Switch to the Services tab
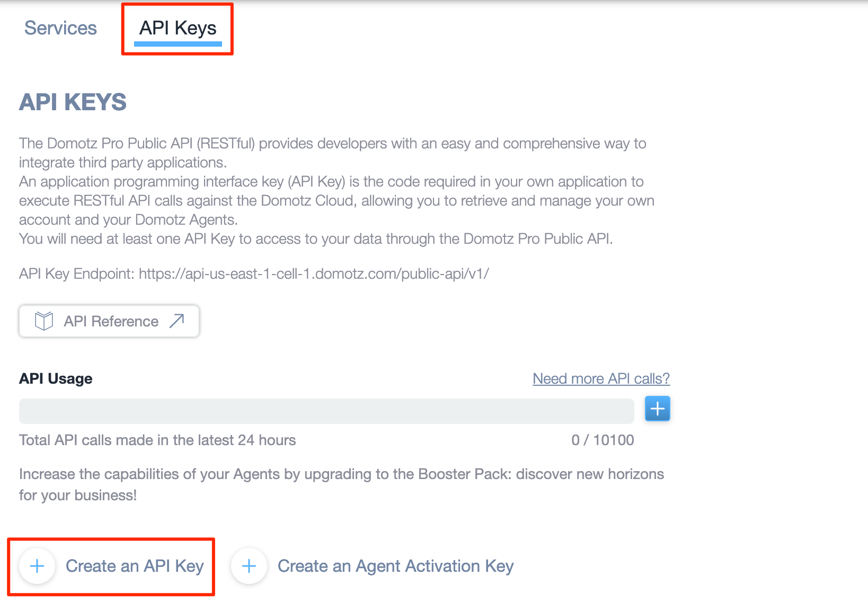This screenshot has width=868, height=602. click(60, 28)
